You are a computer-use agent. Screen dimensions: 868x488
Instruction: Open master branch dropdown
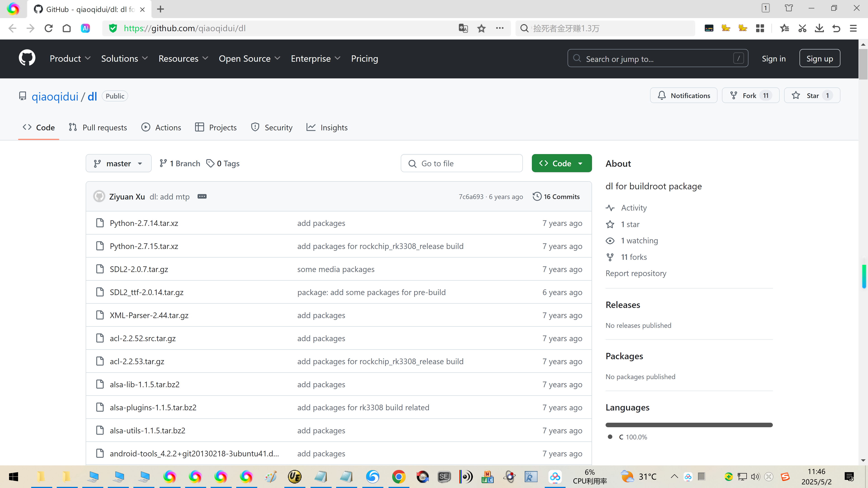click(118, 163)
